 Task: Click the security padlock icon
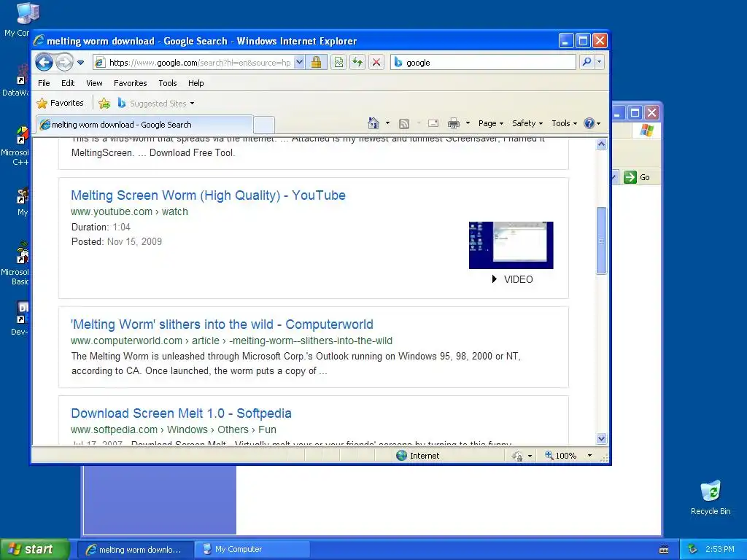[317, 63]
